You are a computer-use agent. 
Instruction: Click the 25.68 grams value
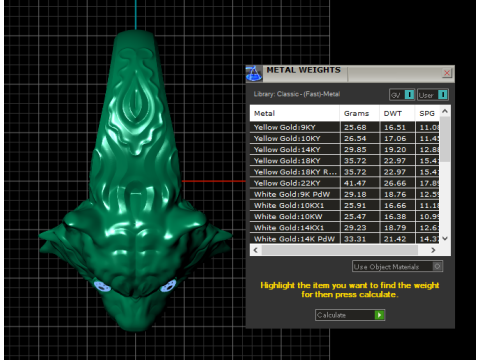pyautogui.click(x=355, y=127)
